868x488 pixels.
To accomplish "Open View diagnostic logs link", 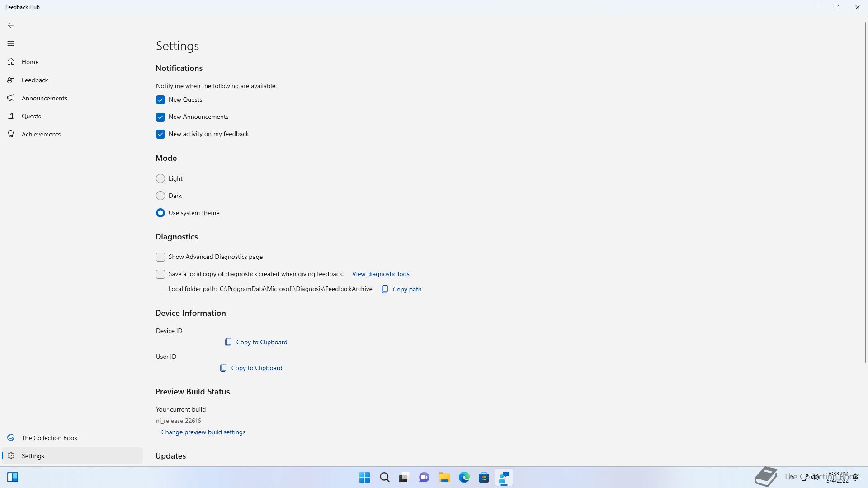I will 381,274.
